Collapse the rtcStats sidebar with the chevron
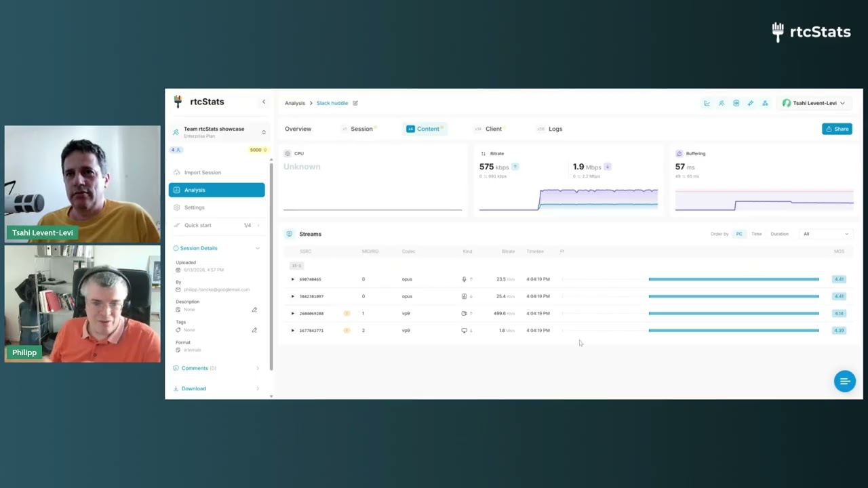The height and width of the screenshot is (488, 868). 264,102
